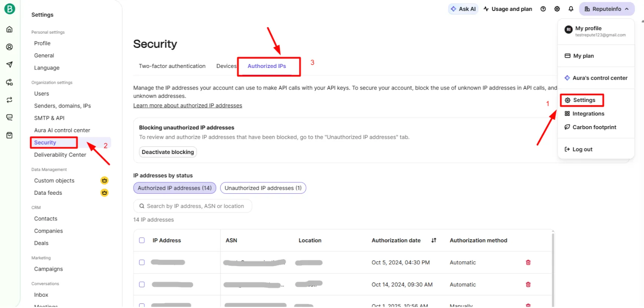Toggle the select-all IP Address checkbox
The height and width of the screenshot is (308, 644).
click(x=142, y=240)
